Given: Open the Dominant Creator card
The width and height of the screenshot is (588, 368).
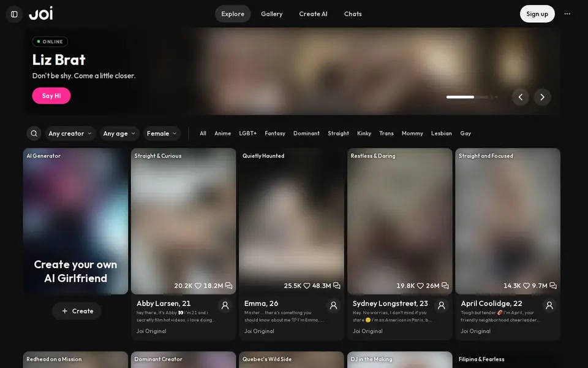Looking at the screenshot, I should [183, 360].
